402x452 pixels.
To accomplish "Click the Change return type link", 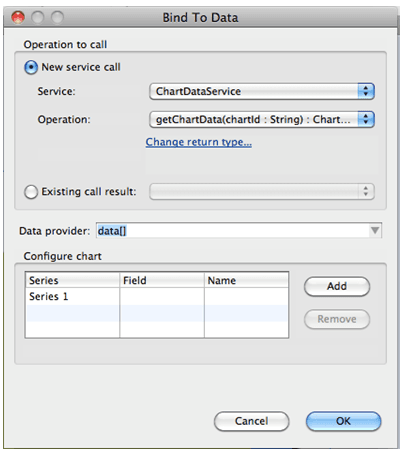I will point(199,142).
